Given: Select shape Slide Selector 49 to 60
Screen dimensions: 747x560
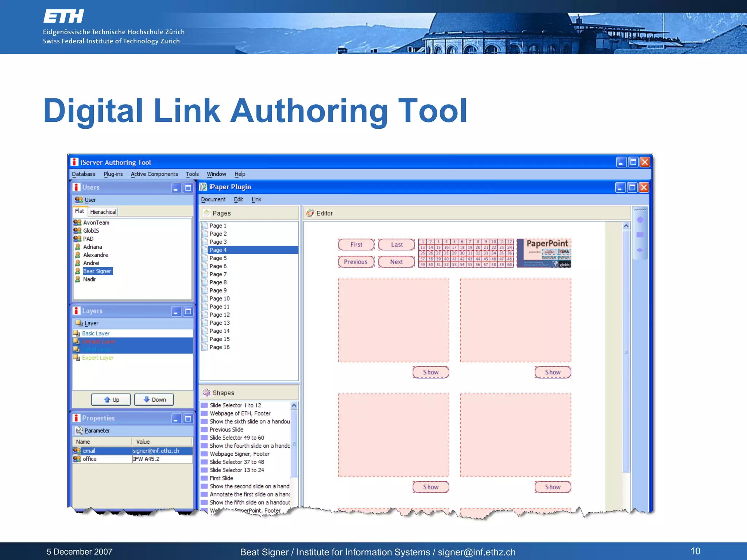Looking at the screenshot, I should (237, 437).
